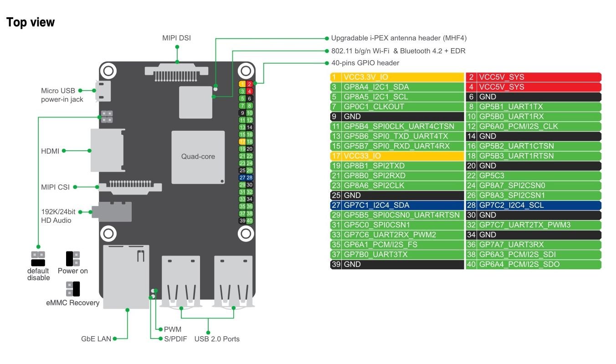Click the 40-pins GPIO header label
The image size is (616, 364).
point(365,63)
